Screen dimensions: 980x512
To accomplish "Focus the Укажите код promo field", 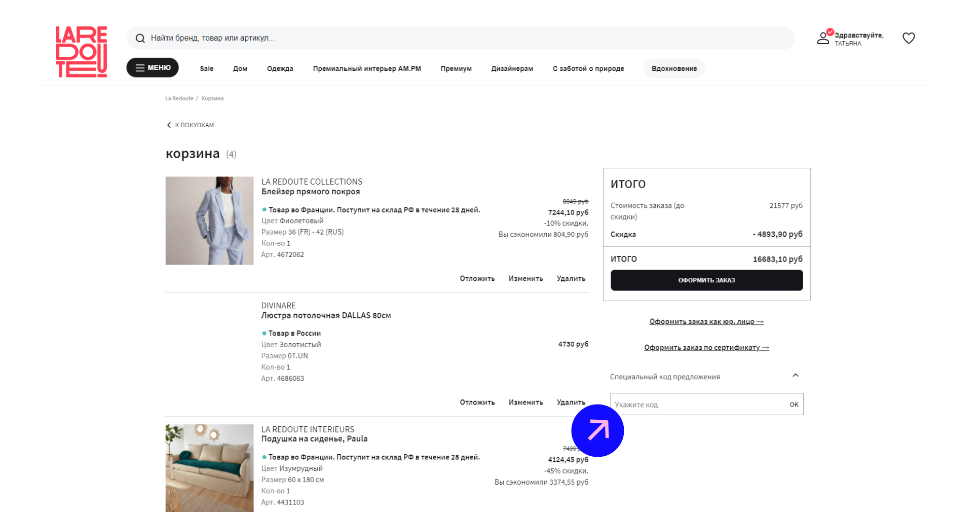I will tap(698, 404).
